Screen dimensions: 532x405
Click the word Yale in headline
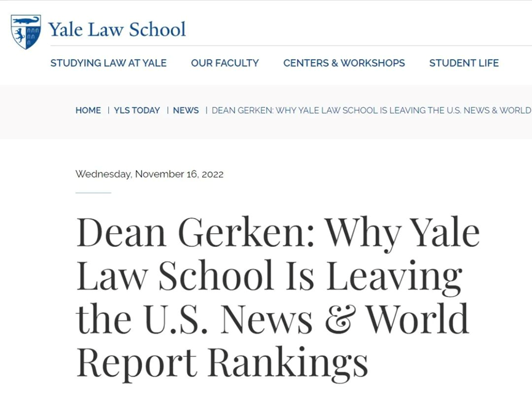(447, 232)
